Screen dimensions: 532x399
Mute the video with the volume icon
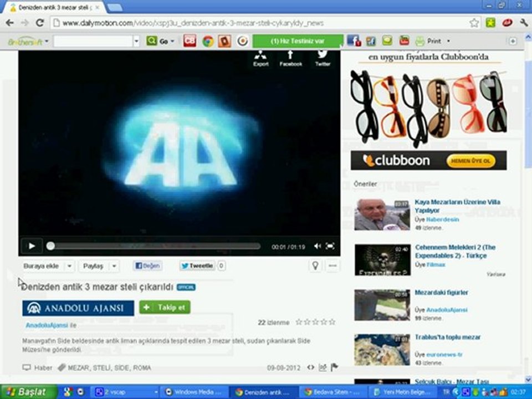(317, 246)
